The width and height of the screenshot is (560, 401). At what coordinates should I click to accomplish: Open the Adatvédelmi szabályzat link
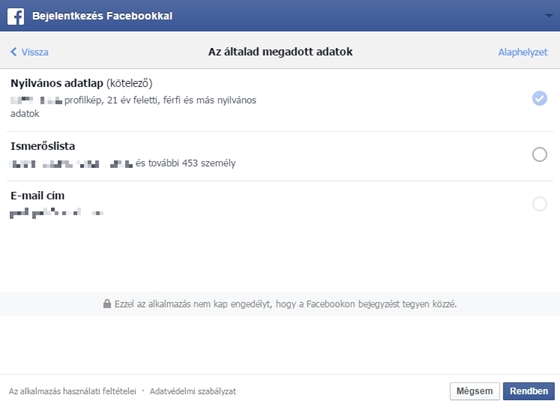[193, 391]
